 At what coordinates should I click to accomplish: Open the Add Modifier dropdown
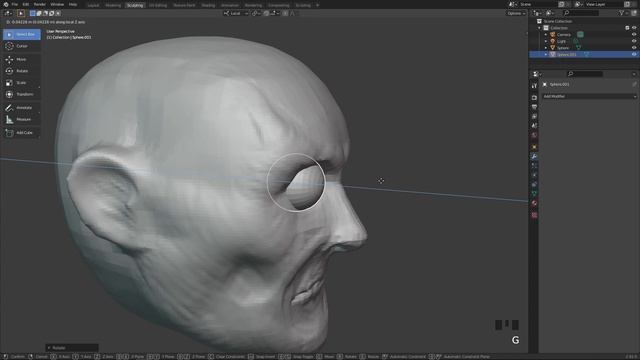(x=589, y=96)
